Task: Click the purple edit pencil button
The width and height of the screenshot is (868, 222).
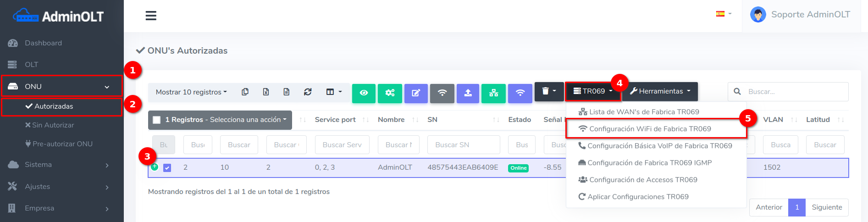Action: (x=416, y=93)
